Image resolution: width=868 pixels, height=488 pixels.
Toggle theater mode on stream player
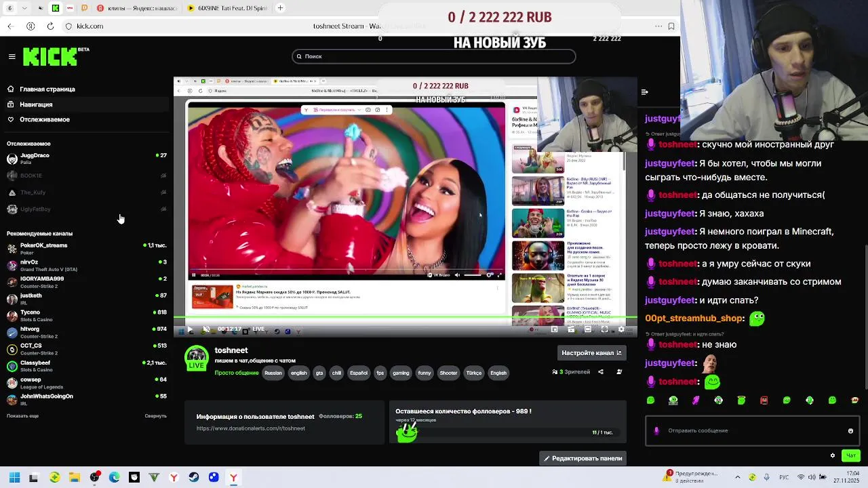click(587, 329)
